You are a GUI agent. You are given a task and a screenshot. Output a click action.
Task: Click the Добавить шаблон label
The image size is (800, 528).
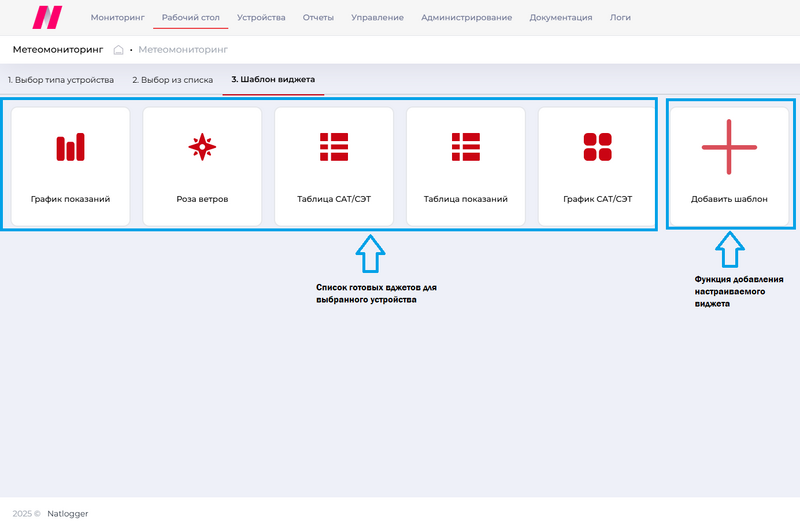tap(729, 199)
